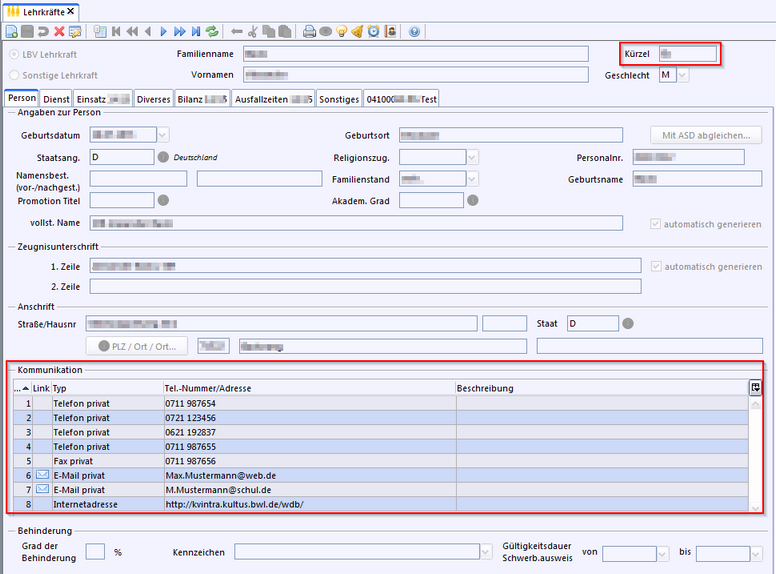Select the Sonstige Lehrkraft radio button
The width and height of the screenshot is (776, 574).
click(x=14, y=75)
